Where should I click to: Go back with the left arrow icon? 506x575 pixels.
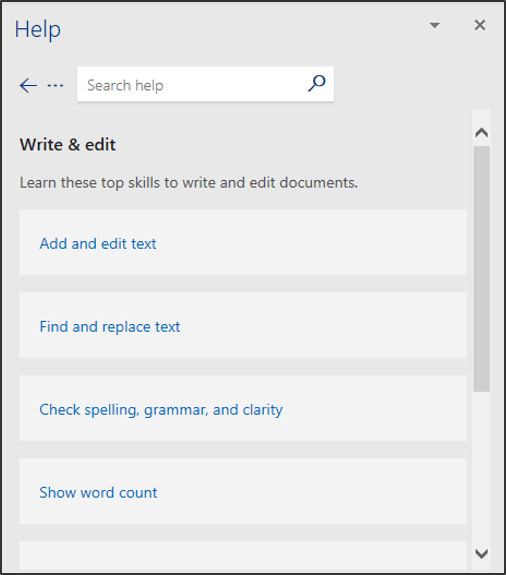click(28, 85)
